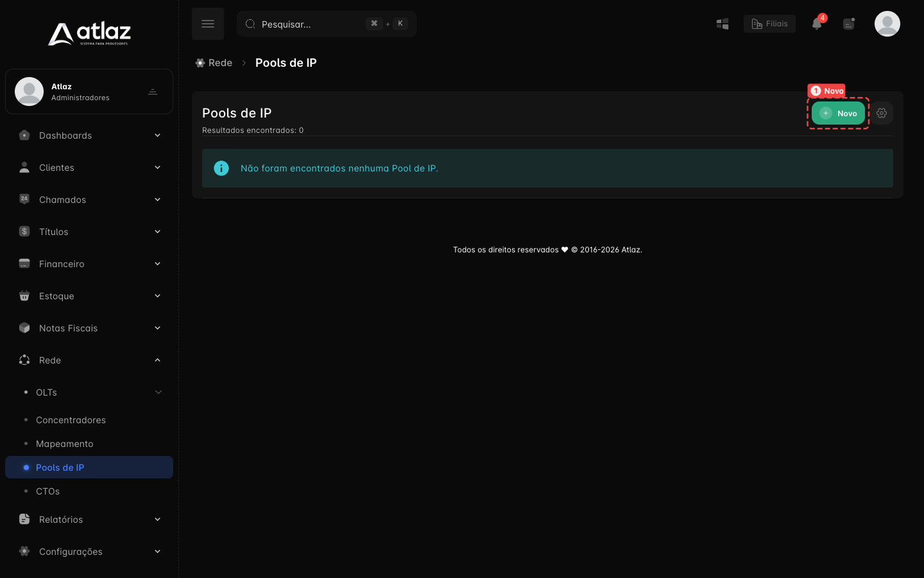Click the Estoque basket icon
This screenshot has width=924, height=578.
pyautogui.click(x=24, y=295)
